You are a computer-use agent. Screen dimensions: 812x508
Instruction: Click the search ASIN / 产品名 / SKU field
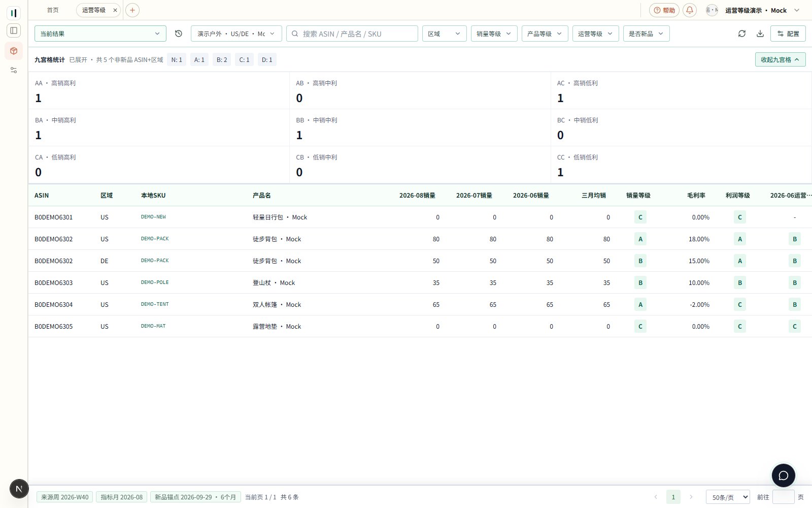tap(352, 34)
